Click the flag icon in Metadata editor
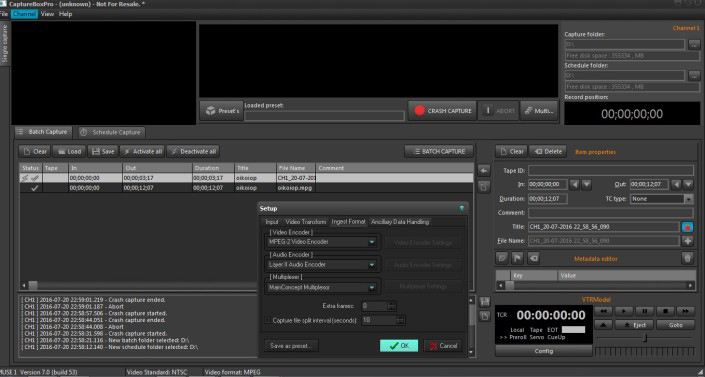Screen dimensions: 705x377 518,258
